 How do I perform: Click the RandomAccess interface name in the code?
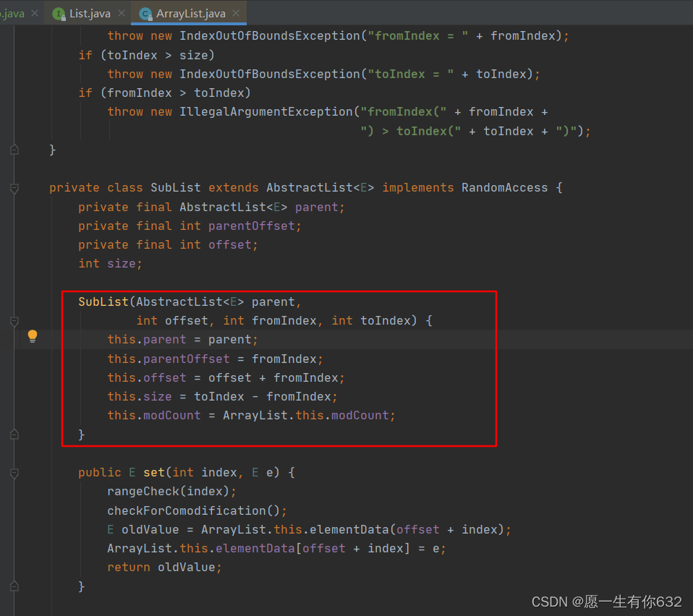click(x=504, y=187)
